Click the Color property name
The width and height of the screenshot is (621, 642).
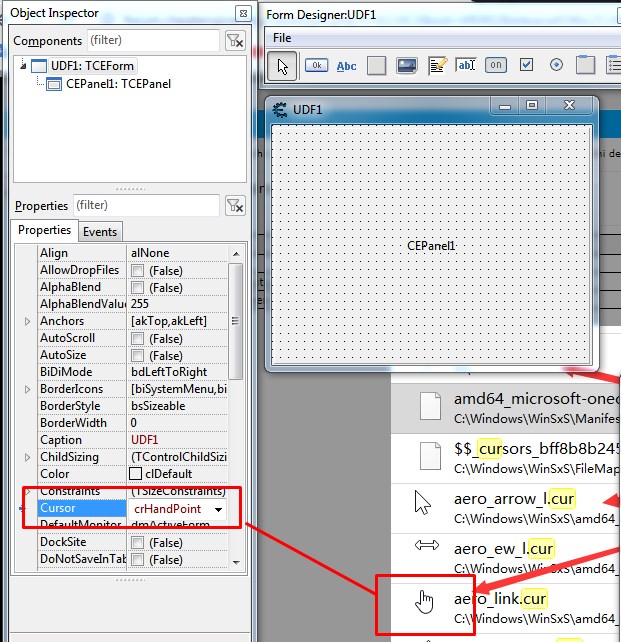[54, 474]
